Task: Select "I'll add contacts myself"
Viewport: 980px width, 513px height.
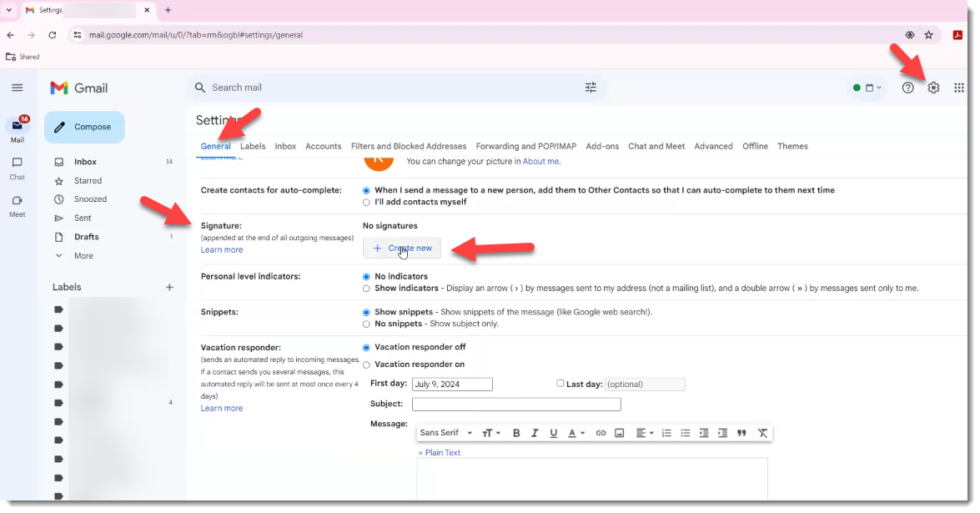Action: [x=366, y=203]
